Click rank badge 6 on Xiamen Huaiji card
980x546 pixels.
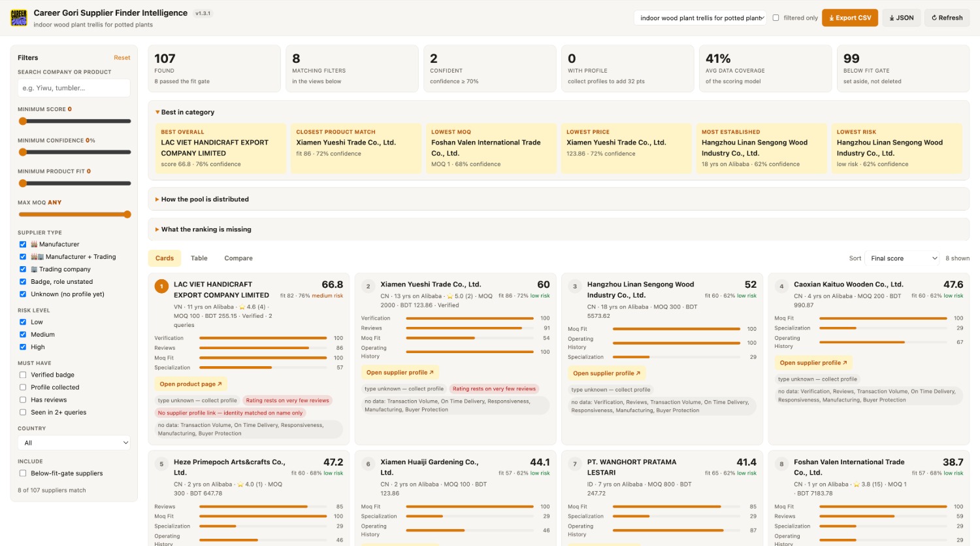(x=368, y=464)
